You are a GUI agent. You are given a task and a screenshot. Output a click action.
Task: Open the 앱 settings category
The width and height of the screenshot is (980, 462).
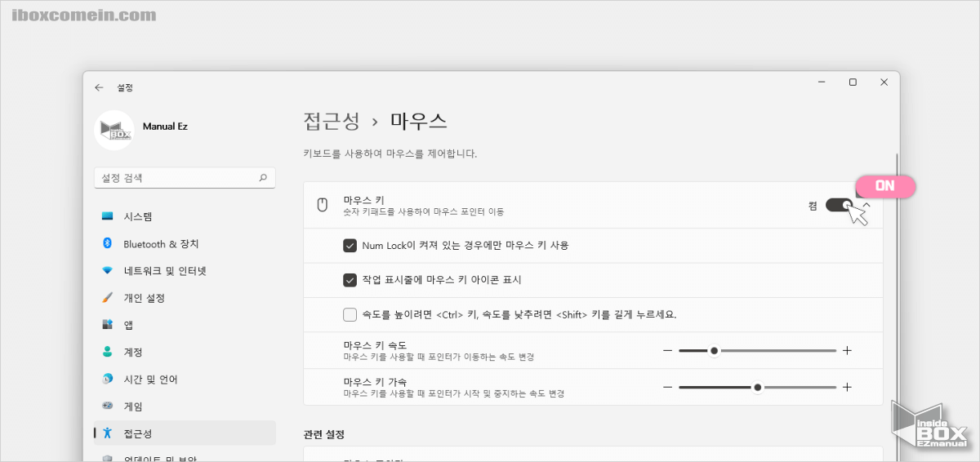185,325
